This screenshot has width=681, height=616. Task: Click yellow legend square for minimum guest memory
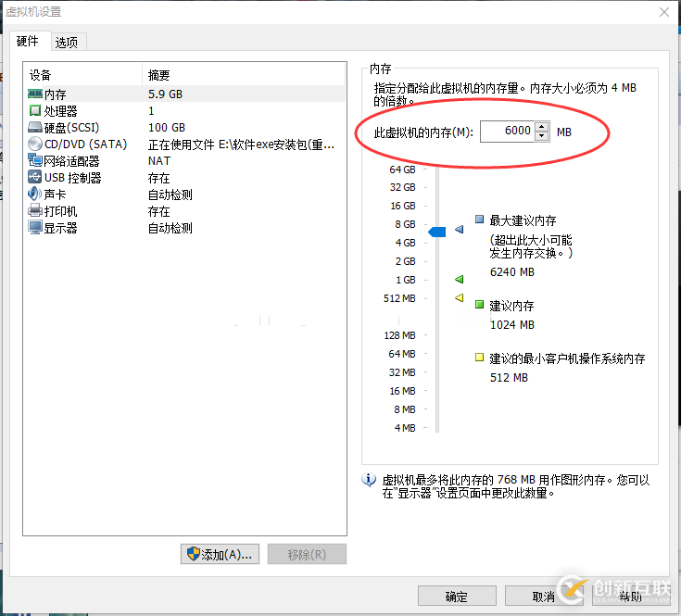click(x=479, y=358)
